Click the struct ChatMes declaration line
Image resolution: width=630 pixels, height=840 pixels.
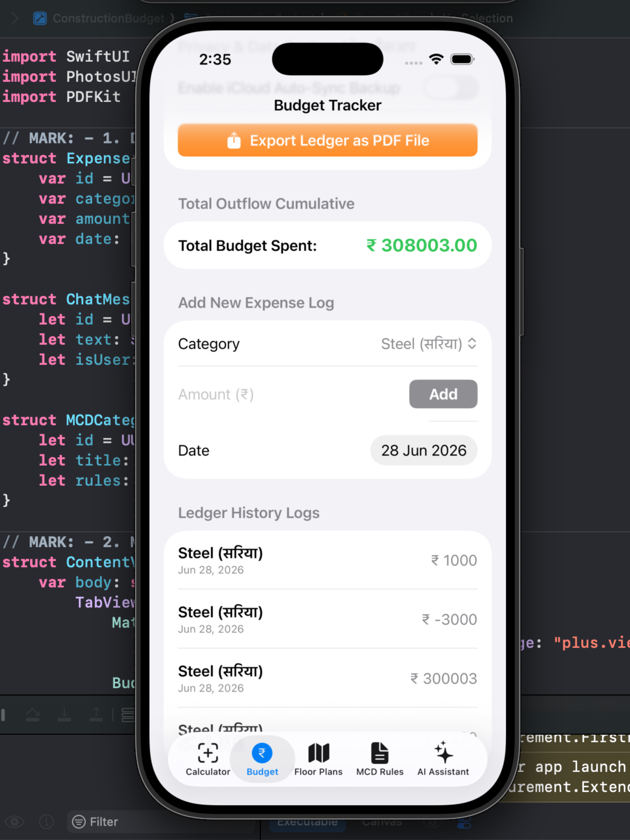(x=66, y=299)
